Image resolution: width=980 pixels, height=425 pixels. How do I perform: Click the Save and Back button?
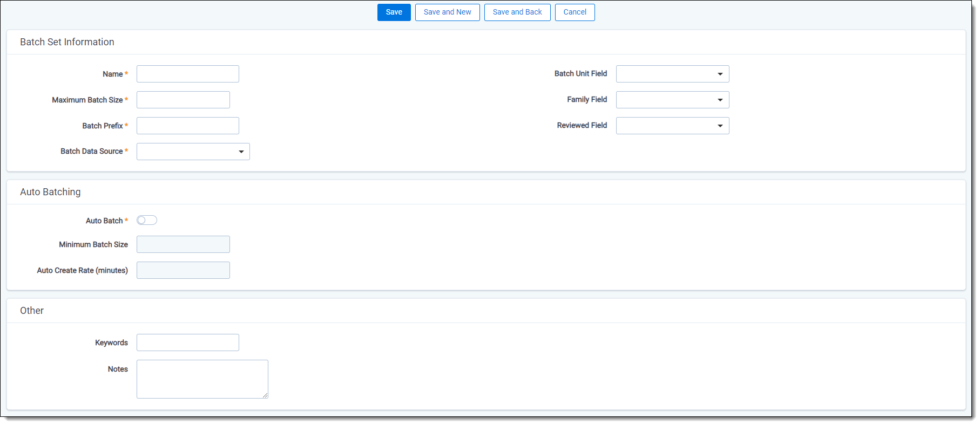point(517,12)
